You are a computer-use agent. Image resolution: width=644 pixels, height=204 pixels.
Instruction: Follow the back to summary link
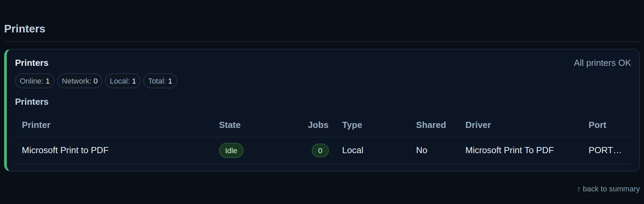tap(608, 189)
